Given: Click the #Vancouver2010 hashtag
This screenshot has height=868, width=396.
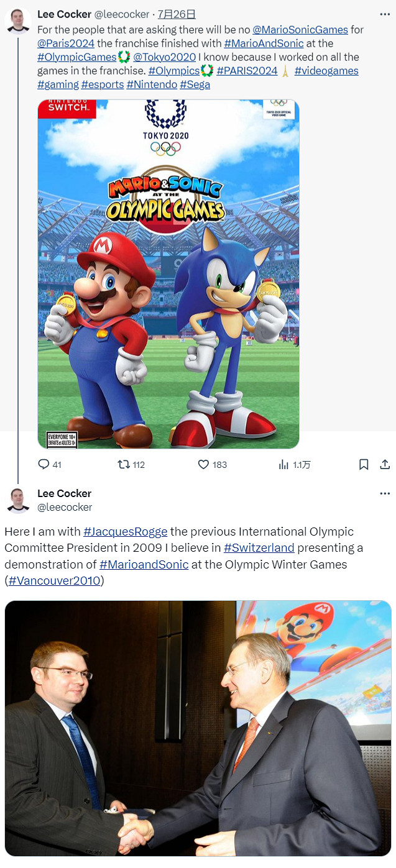Looking at the screenshot, I should point(54,581).
